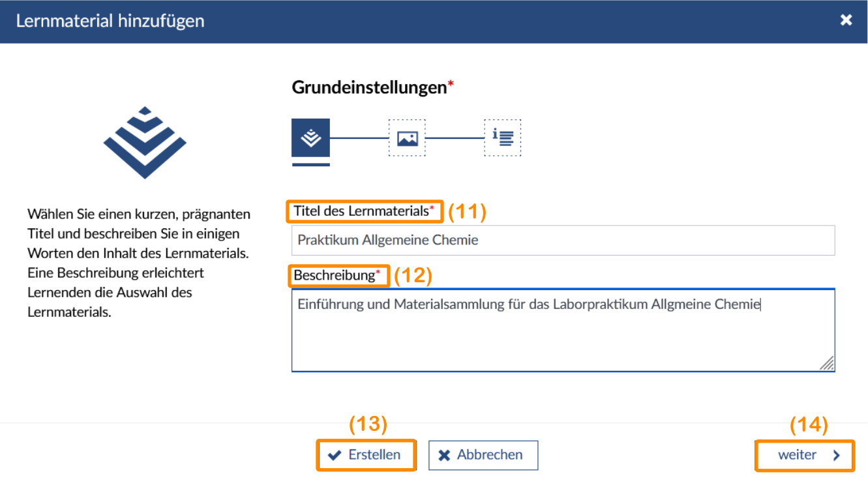Focus the Titel des Lernmaterials input

pyautogui.click(x=563, y=240)
